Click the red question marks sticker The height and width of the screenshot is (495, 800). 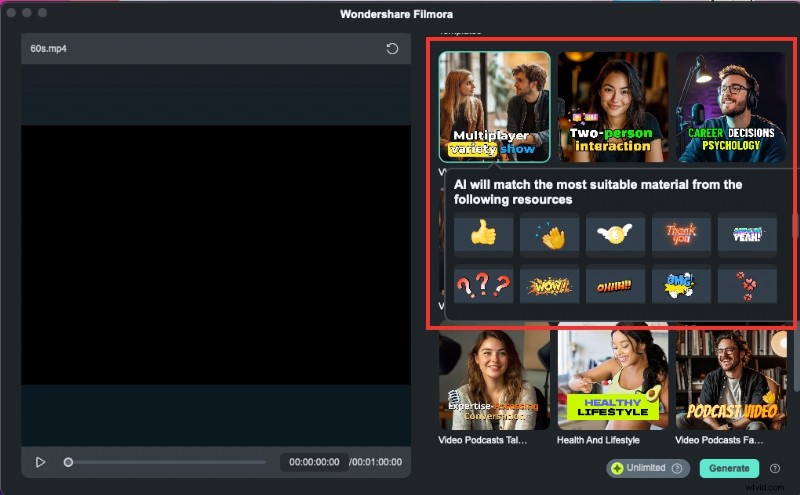[x=483, y=286]
